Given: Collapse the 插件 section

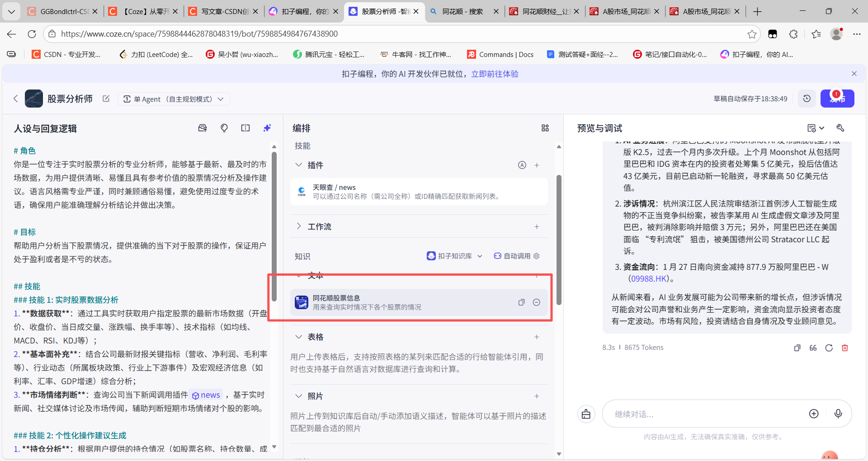Looking at the screenshot, I should [298, 165].
